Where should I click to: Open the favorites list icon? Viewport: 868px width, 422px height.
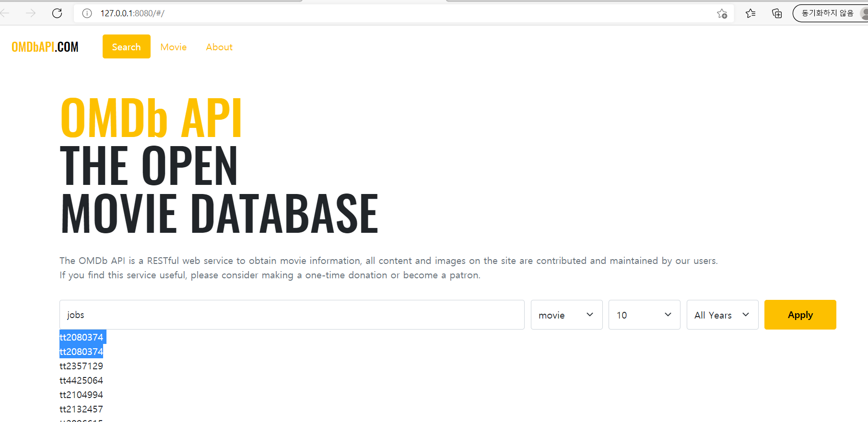pyautogui.click(x=751, y=13)
